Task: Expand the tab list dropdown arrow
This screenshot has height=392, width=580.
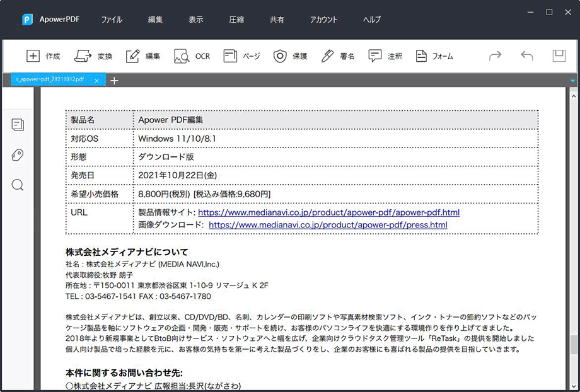Action: tap(573, 81)
